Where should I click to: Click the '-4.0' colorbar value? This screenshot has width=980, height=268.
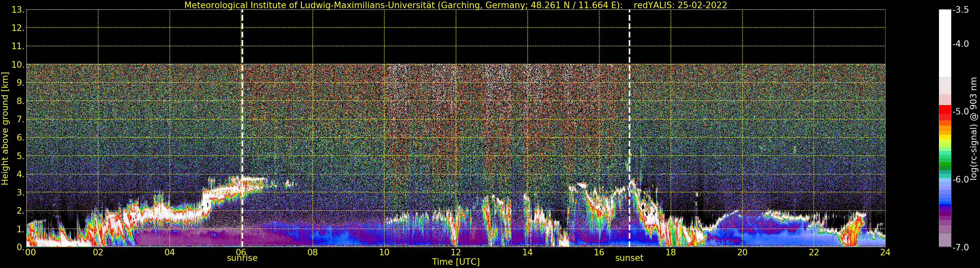pos(960,44)
